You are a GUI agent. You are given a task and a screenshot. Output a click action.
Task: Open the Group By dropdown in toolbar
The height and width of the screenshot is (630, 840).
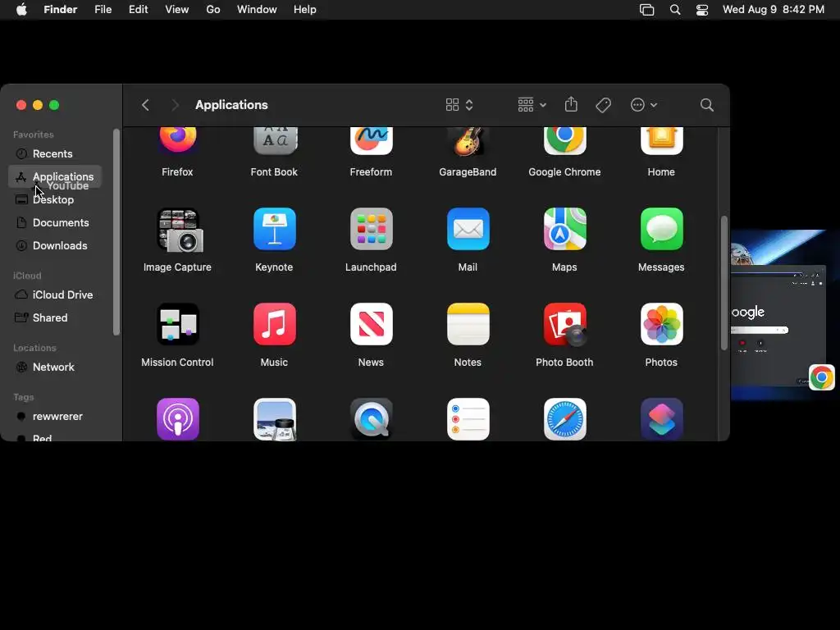click(x=532, y=105)
